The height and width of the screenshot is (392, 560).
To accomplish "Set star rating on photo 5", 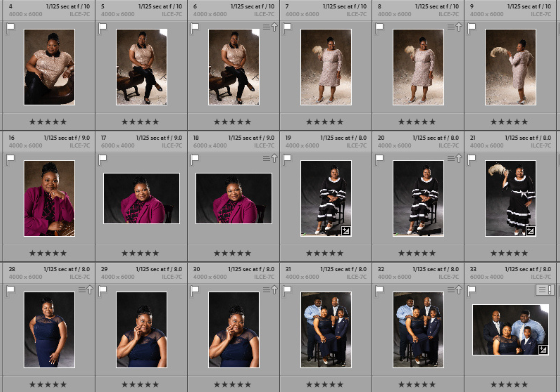I will (x=140, y=122).
